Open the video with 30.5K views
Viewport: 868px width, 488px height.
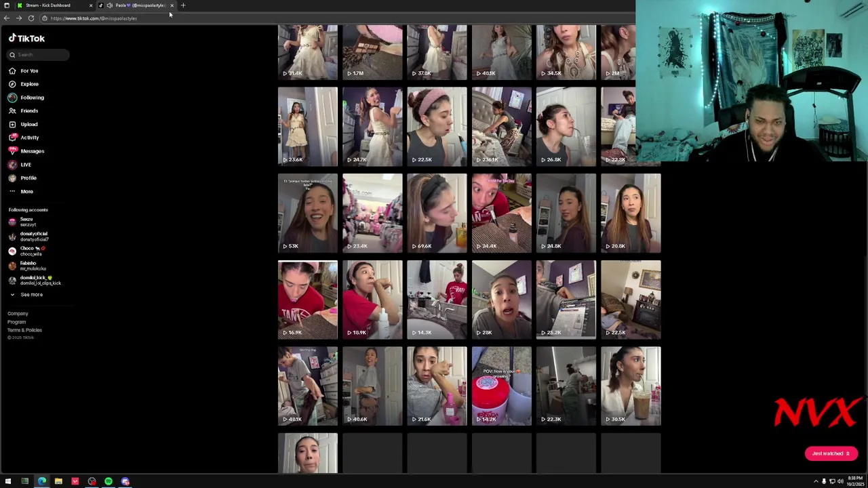click(x=631, y=386)
